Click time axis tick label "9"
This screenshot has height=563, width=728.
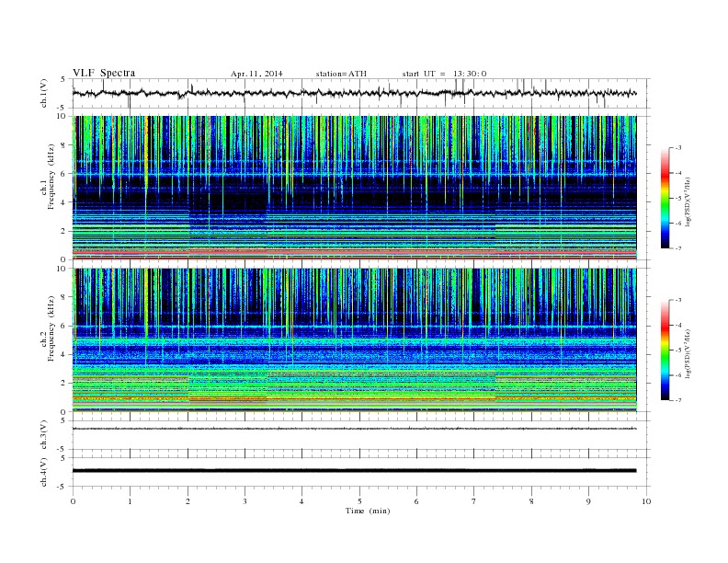pos(588,501)
